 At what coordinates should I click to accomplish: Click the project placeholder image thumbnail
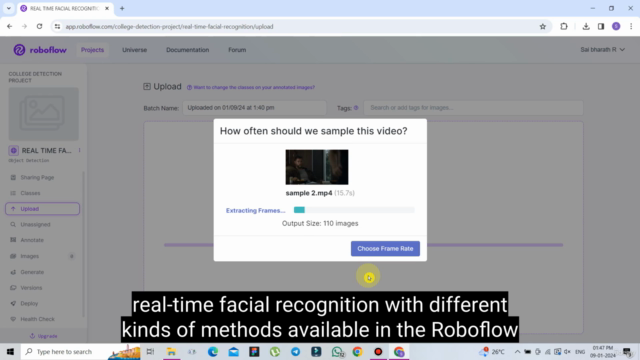[44, 114]
